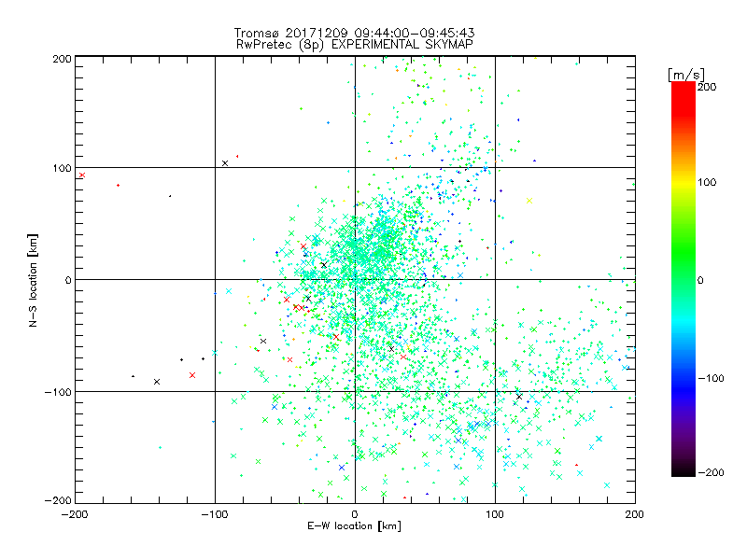Click the '[m/s]' colorbar unit label
Image resolution: width=747 pixels, height=560 pixels.
pos(686,75)
